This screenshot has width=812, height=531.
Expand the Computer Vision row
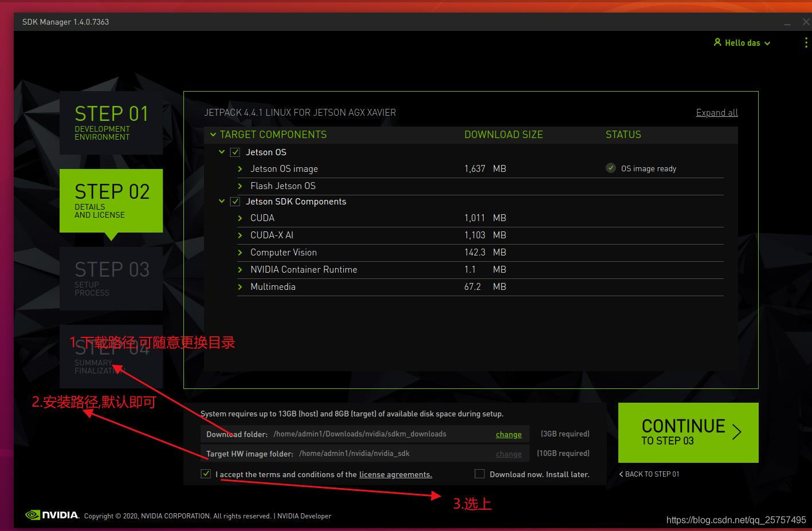(240, 253)
